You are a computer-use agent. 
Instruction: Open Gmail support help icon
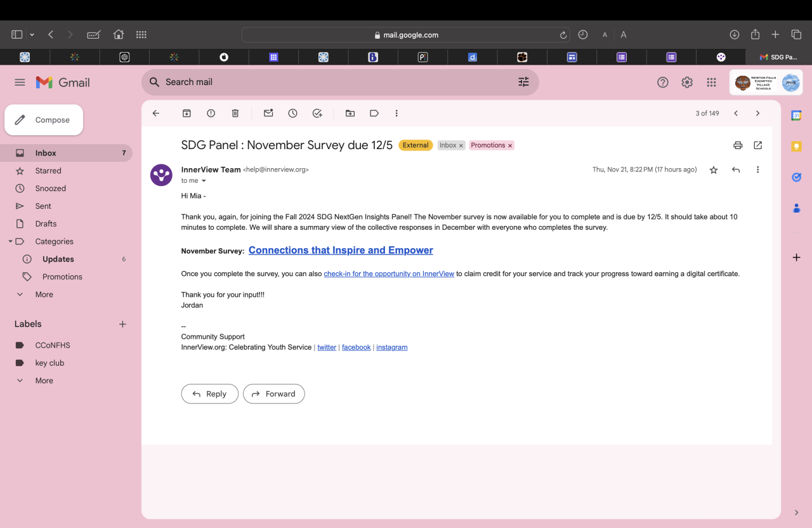pyautogui.click(x=663, y=82)
